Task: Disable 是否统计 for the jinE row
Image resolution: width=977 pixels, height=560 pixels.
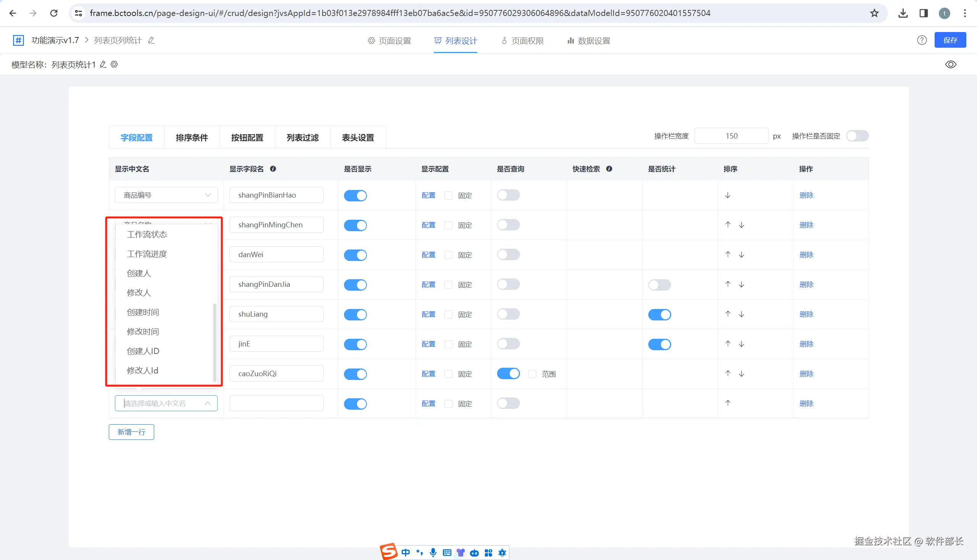Action: (x=659, y=344)
